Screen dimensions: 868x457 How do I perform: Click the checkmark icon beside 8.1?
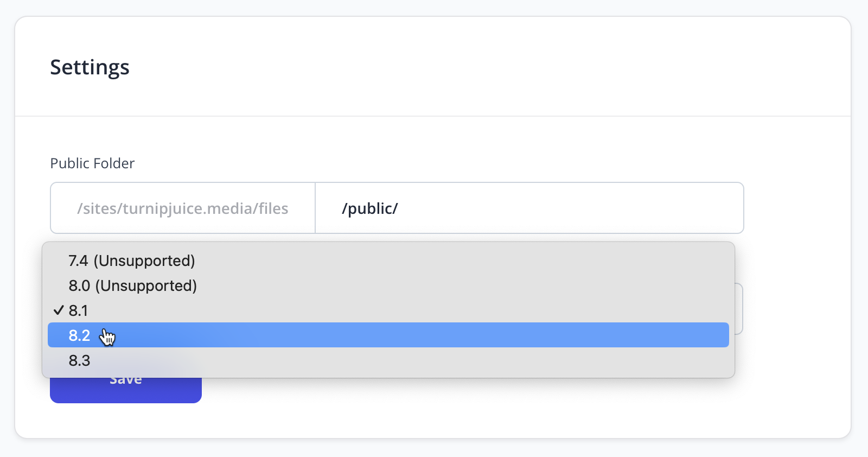coord(59,310)
